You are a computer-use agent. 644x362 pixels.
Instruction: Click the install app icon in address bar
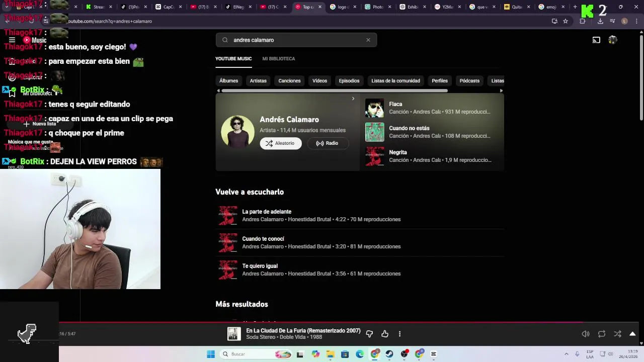pos(554,21)
